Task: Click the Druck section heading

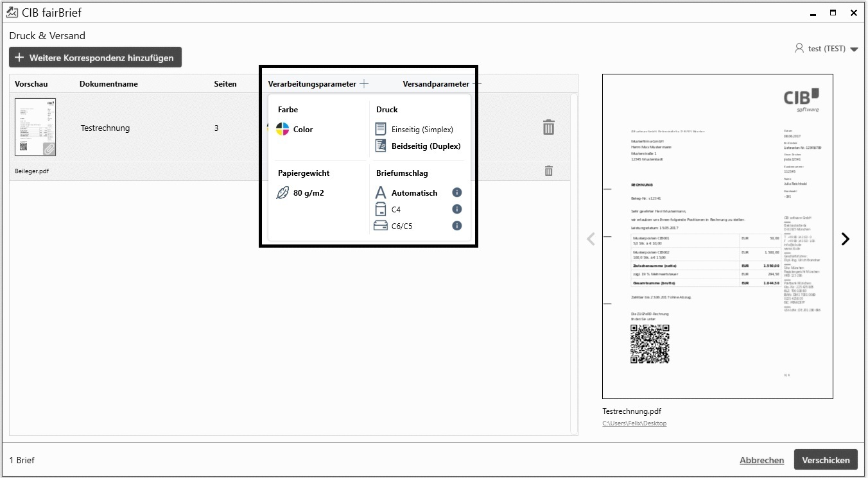Action: [387, 110]
